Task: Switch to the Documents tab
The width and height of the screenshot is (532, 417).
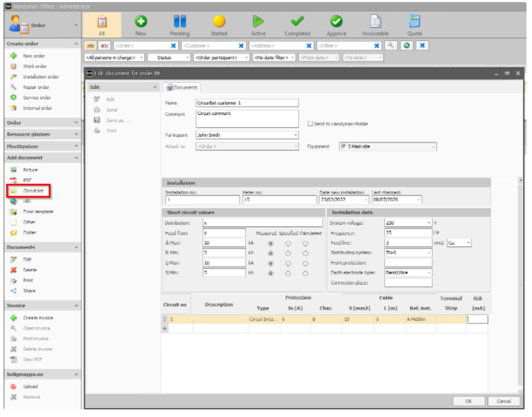Action: 182,87
